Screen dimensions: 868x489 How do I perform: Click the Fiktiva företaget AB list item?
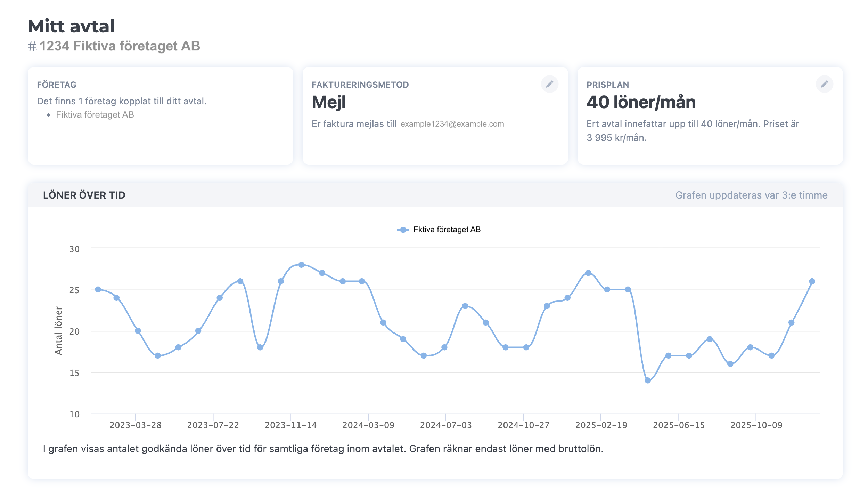coord(95,115)
